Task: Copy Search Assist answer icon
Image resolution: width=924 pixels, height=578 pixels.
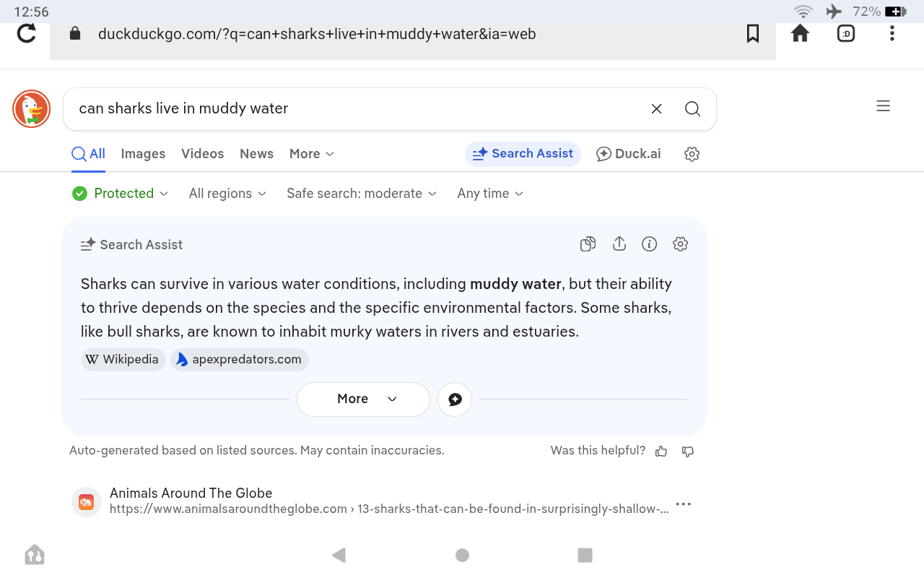Action: tap(588, 244)
